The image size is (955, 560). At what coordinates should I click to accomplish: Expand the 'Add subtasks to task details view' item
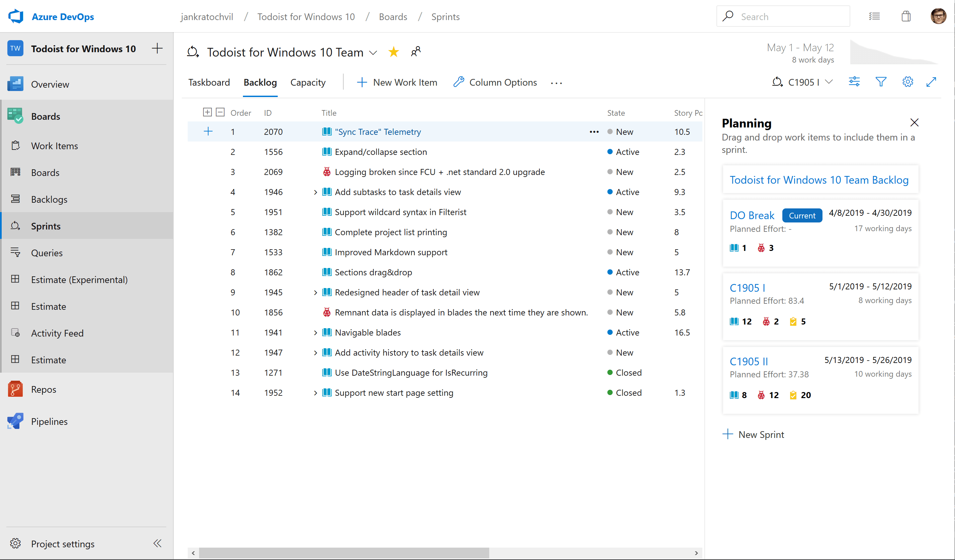click(315, 192)
